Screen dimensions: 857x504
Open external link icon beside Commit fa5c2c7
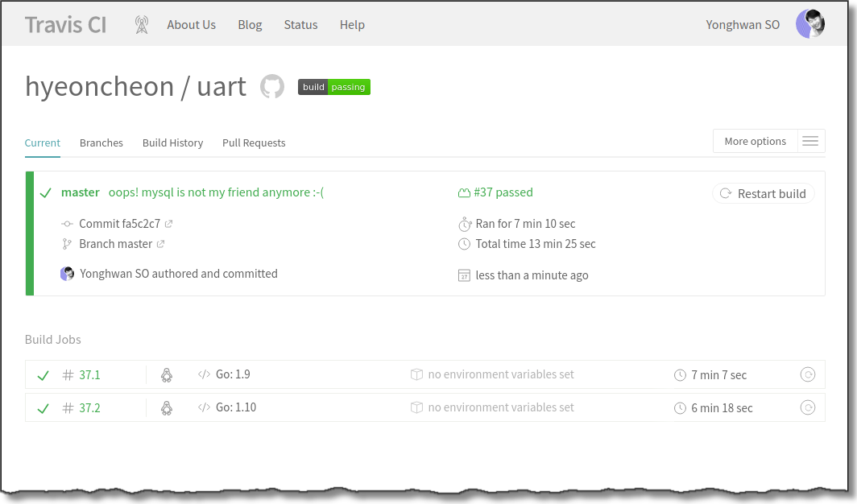click(169, 224)
